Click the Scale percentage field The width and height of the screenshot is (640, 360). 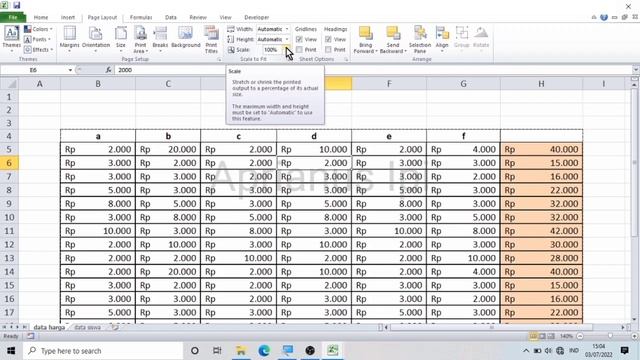tap(273, 49)
